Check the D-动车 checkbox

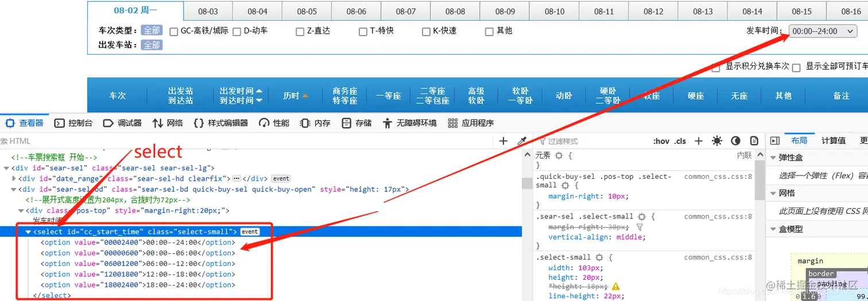point(237,32)
